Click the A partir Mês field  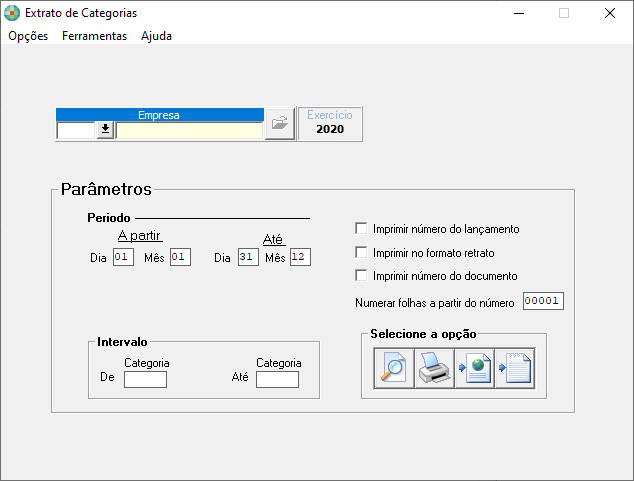tap(180, 257)
